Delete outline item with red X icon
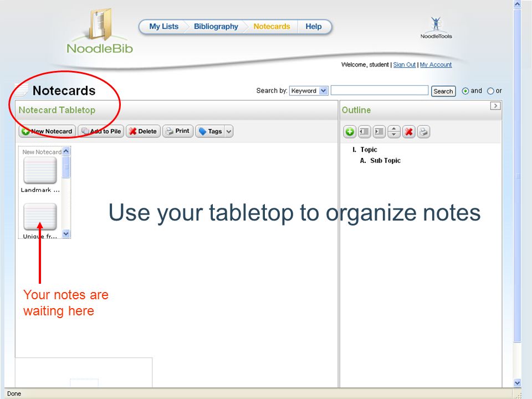 pos(409,132)
